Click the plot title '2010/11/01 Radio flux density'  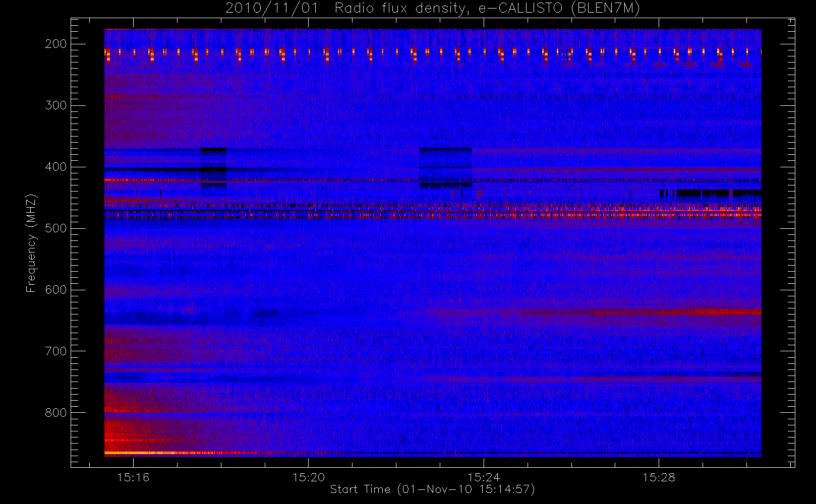coord(433,9)
